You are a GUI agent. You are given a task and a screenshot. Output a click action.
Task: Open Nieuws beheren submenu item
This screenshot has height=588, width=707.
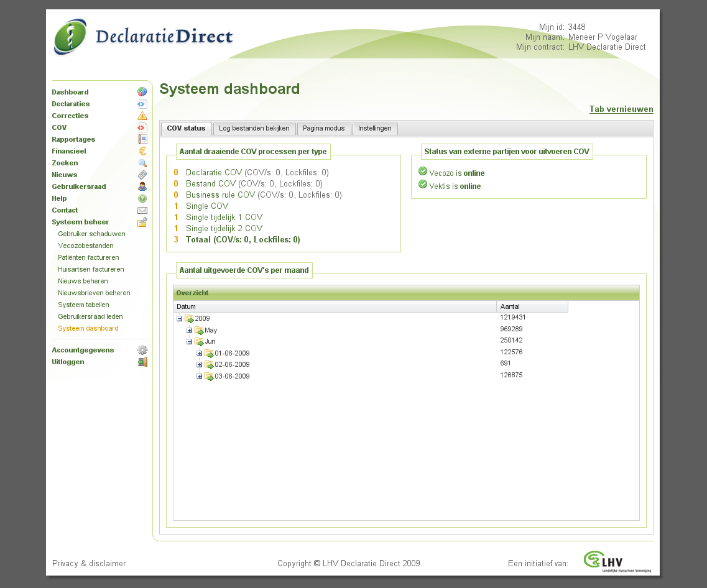(x=83, y=281)
